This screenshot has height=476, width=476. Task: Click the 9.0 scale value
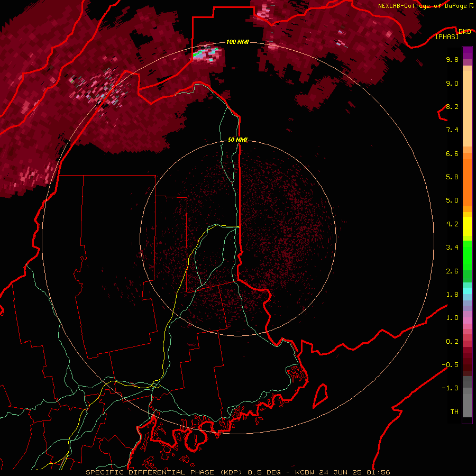452,83
